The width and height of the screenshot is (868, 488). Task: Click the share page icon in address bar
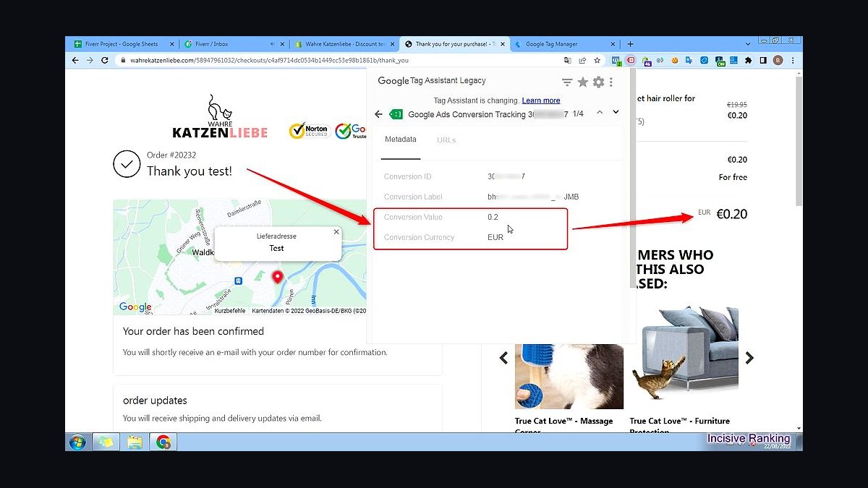pyautogui.click(x=582, y=61)
